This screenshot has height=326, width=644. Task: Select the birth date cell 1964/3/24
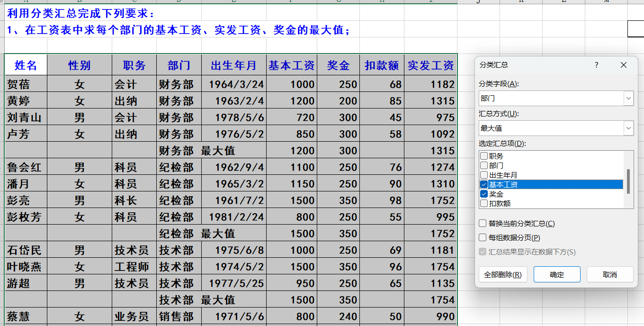(234, 84)
